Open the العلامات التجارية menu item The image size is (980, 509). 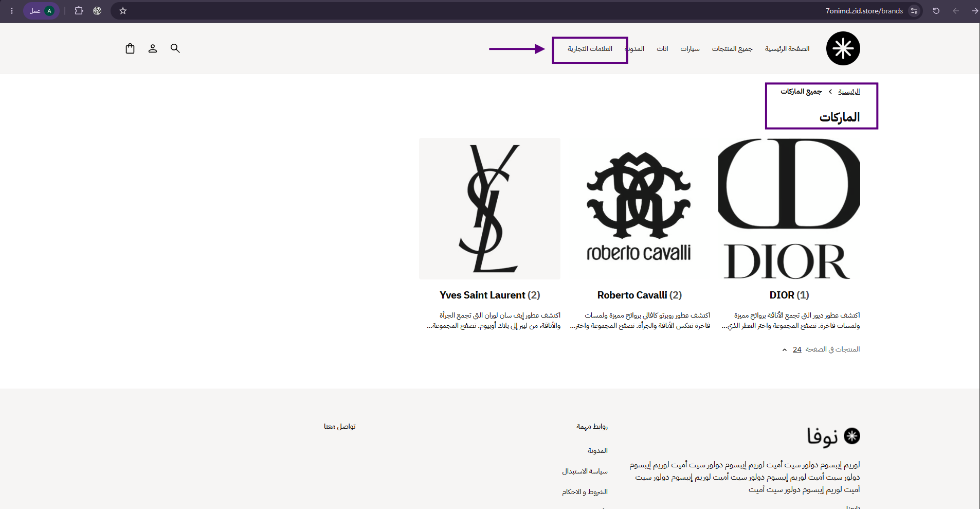[x=590, y=49]
